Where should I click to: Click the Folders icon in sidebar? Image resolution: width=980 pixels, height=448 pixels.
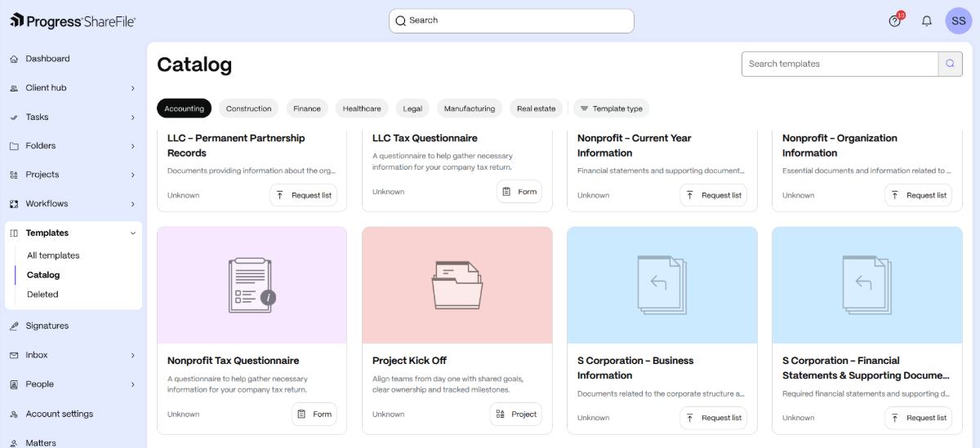(14, 146)
